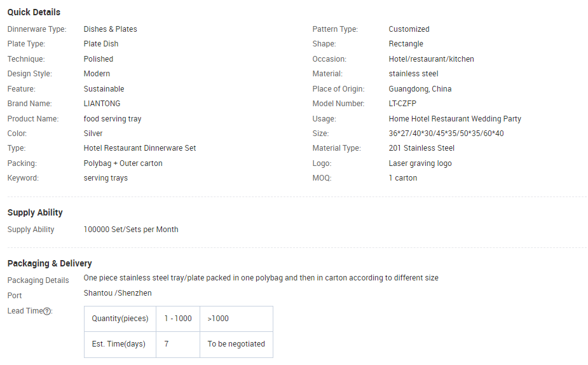The image size is (588, 365).
Task: Click the Hotel/restaurant/kitchen occasion value
Action: 431,59
